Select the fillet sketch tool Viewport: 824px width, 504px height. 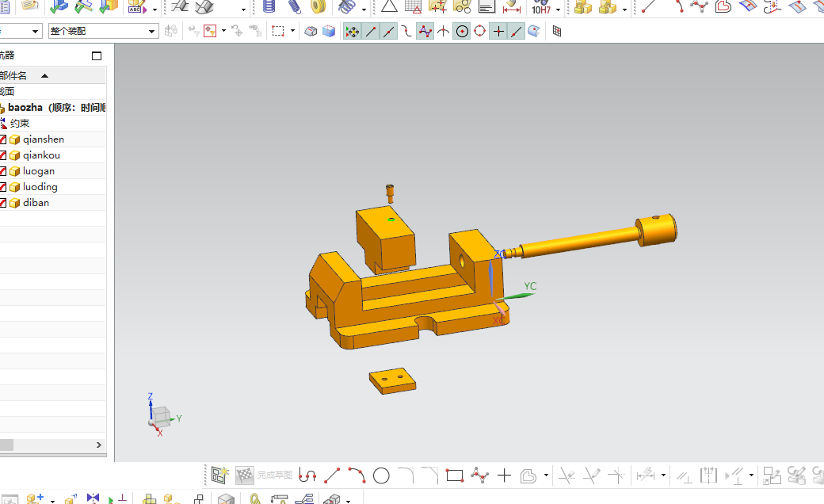coord(406,475)
